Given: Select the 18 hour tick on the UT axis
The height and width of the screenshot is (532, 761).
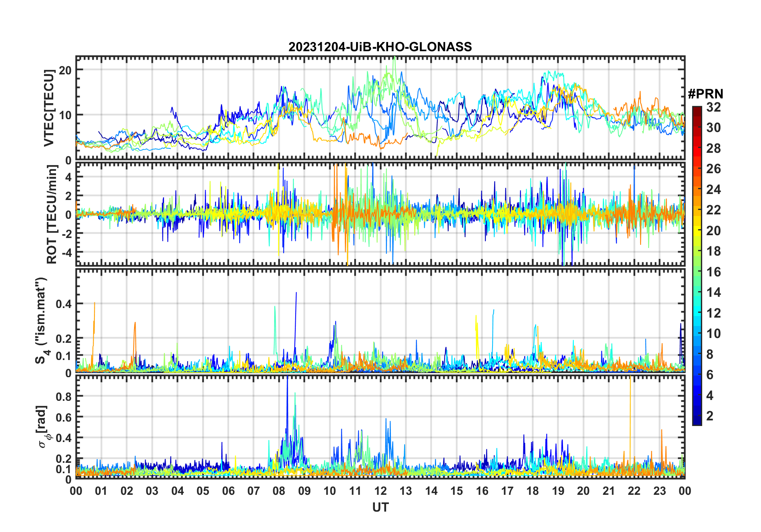Looking at the screenshot, I should 533,491.
